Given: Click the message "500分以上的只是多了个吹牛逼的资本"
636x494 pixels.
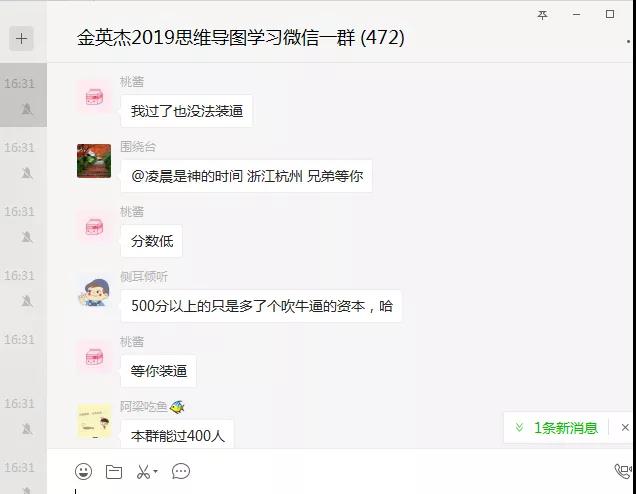Looking at the screenshot, I should [x=262, y=306].
